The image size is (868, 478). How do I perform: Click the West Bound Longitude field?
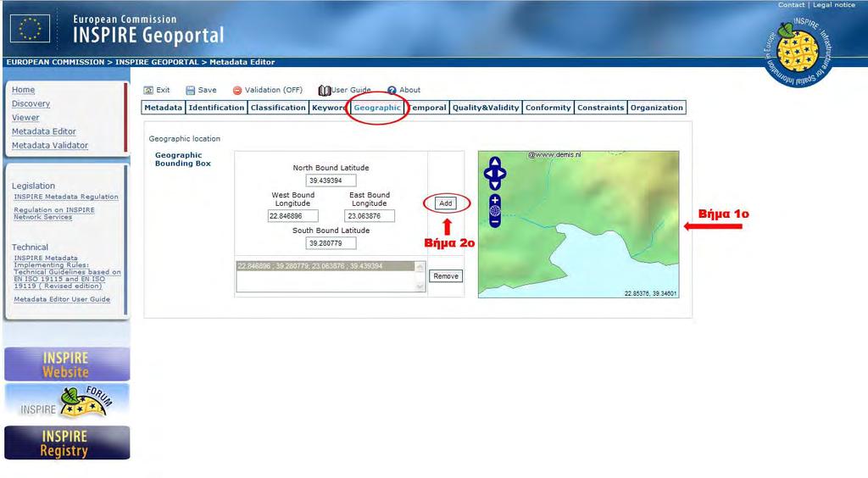[292, 216]
